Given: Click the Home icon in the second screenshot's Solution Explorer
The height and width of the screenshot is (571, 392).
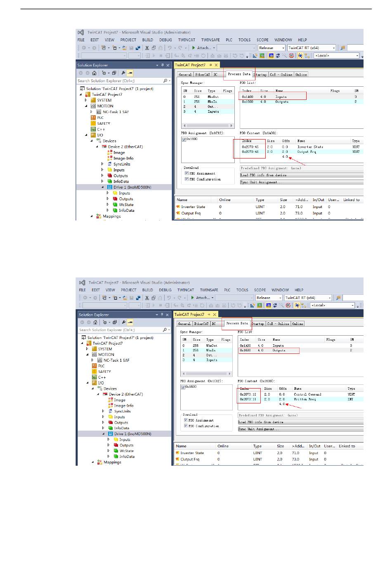Looking at the screenshot, I should (95, 322).
